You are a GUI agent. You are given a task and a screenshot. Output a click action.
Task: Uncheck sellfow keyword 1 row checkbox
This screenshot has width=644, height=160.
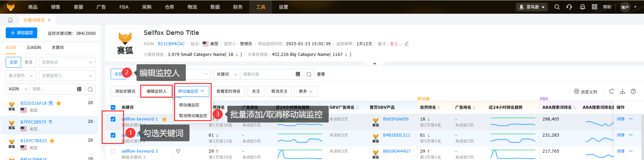113,119
